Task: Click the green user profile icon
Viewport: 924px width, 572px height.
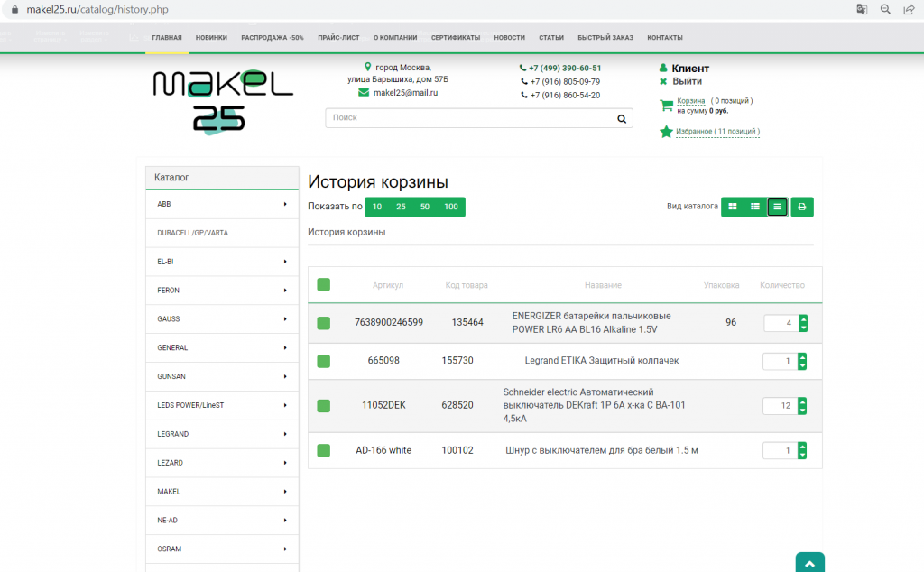Action: point(663,68)
